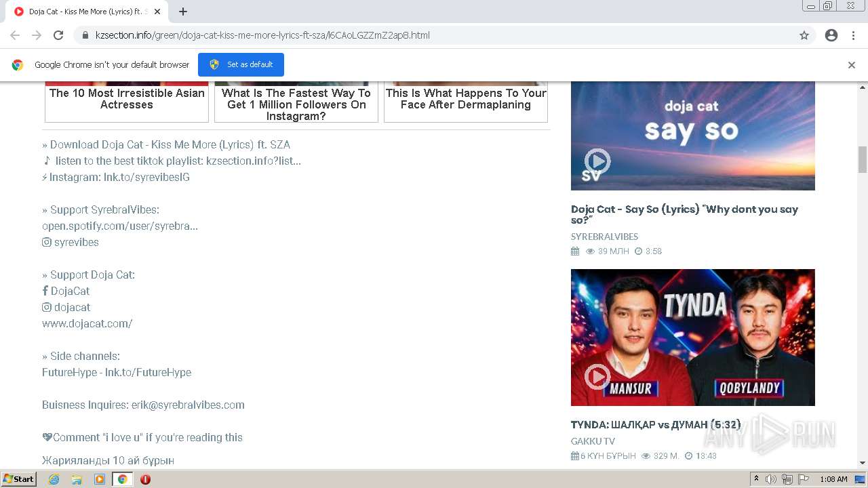Screen dimensions: 868x488
Task: Open the media player taskbar icon
Action: pyautogui.click(x=100, y=479)
